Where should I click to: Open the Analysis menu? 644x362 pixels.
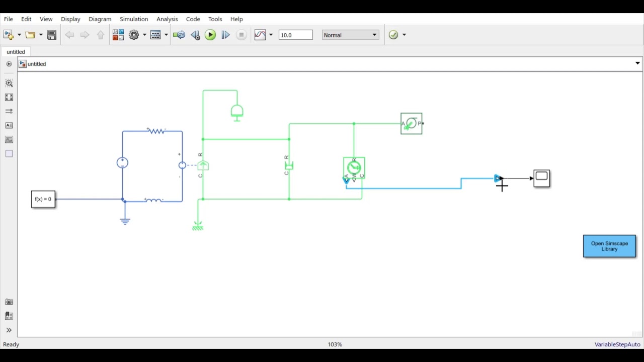[x=167, y=19]
